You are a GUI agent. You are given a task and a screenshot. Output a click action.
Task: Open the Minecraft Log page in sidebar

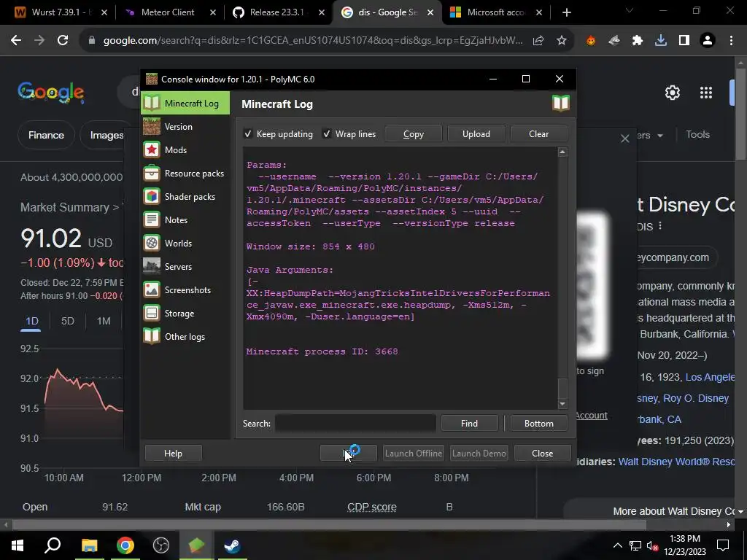185,103
